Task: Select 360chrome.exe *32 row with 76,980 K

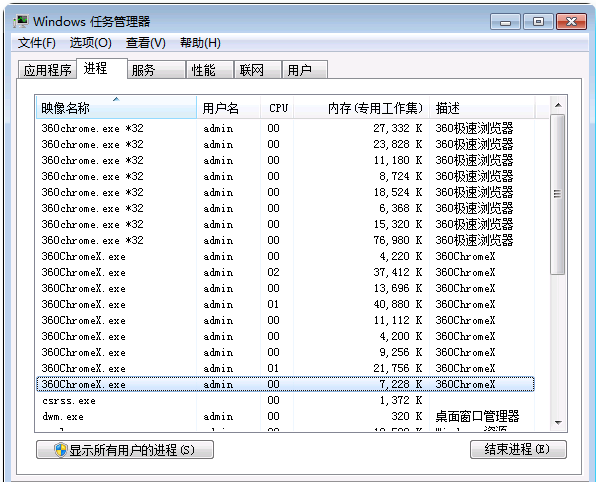Action: pos(285,240)
